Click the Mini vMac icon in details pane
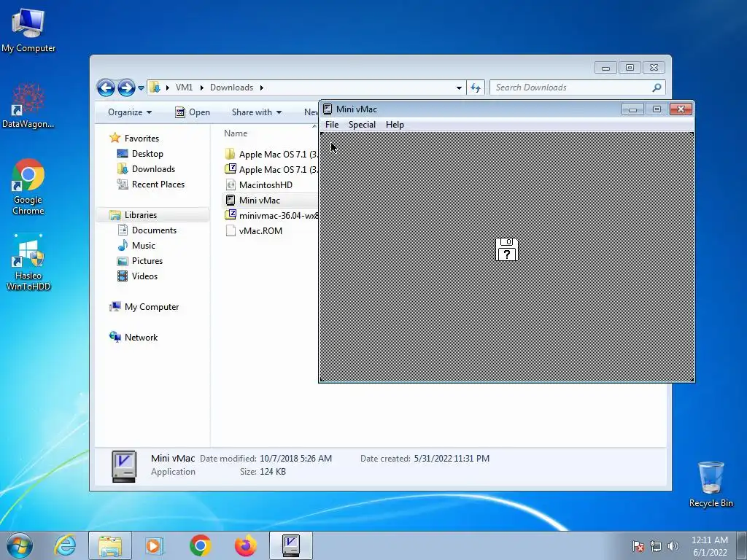The height and width of the screenshot is (560, 747). click(x=124, y=466)
